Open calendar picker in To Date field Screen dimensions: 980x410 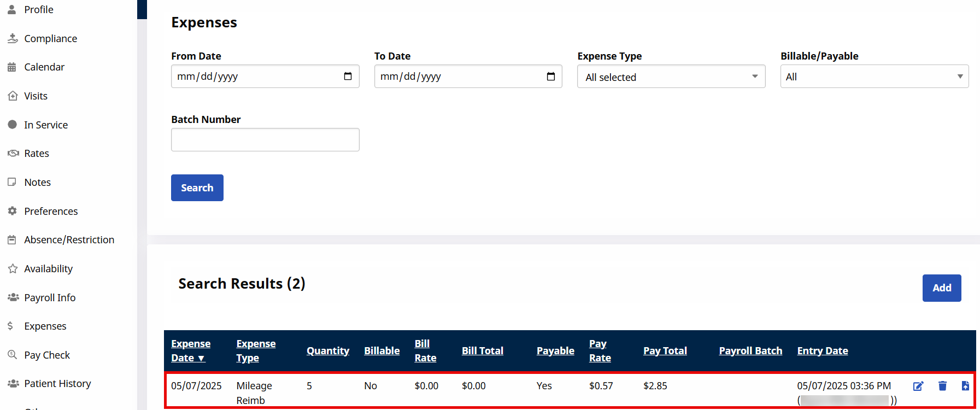coord(551,77)
